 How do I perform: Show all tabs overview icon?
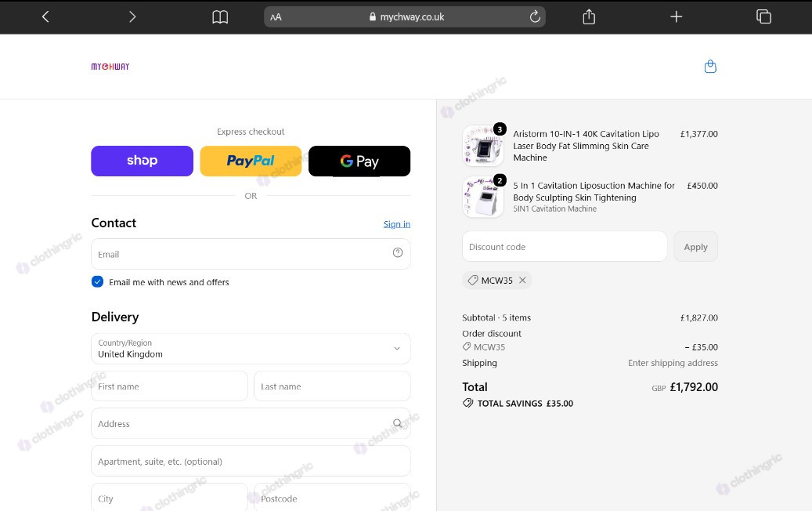pos(763,16)
